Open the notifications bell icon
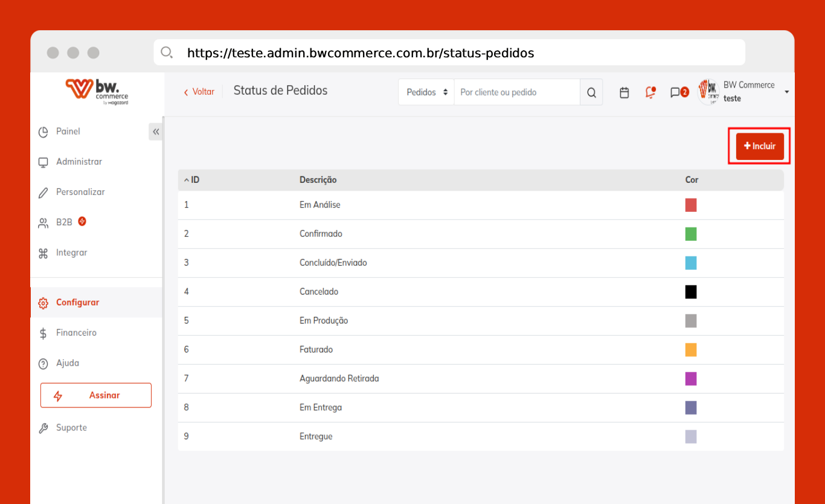Image resolution: width=825 pixels, height=504 pixels. click(650, 92)
